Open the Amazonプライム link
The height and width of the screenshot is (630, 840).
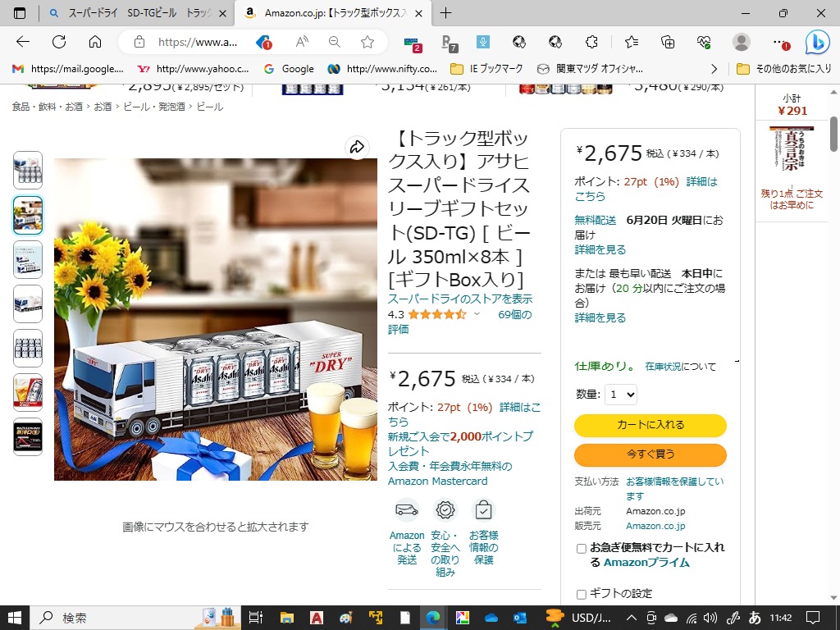point(646,563)
